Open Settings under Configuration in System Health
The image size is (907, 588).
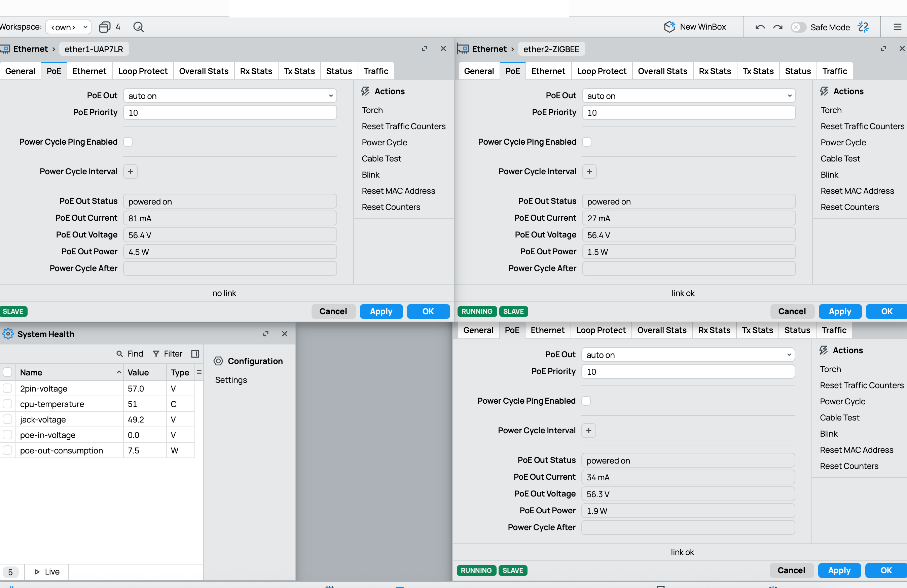pyautogui.click(x=231, y=380)
